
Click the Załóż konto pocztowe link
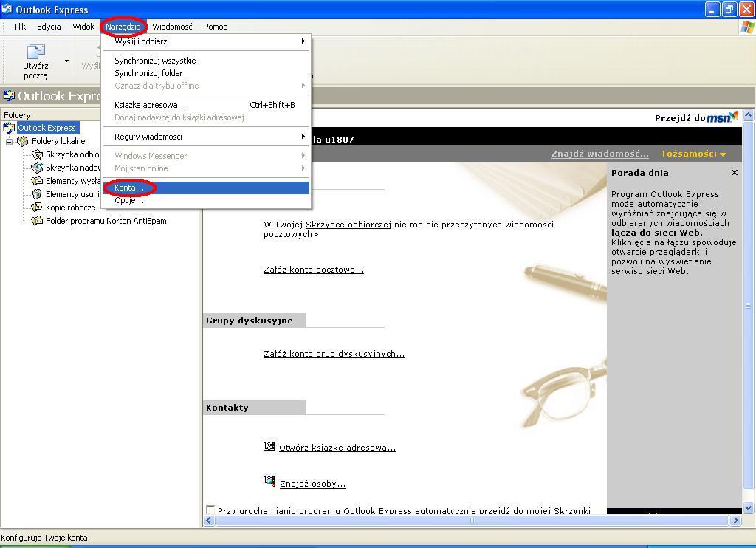tap(313, 270)
